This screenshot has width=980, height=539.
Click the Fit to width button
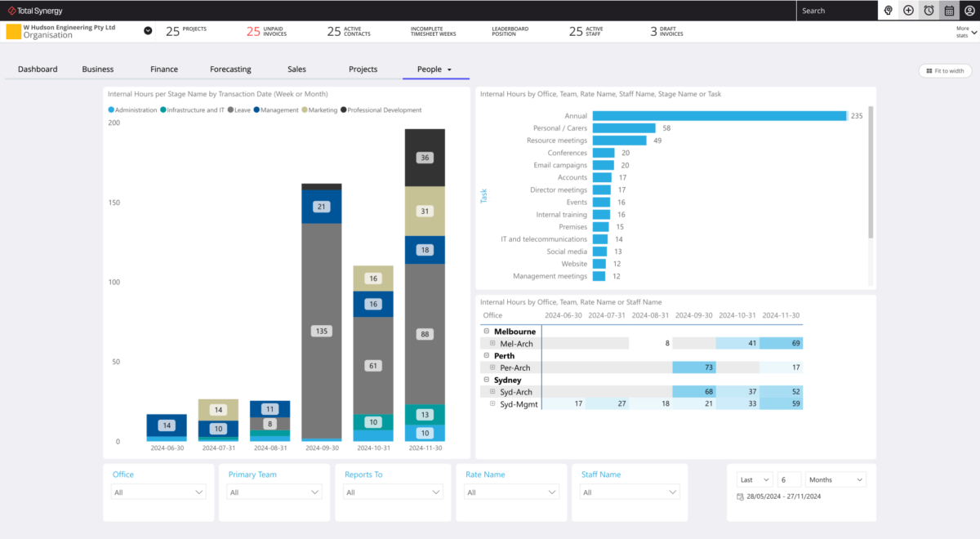[x=945, y=71]
